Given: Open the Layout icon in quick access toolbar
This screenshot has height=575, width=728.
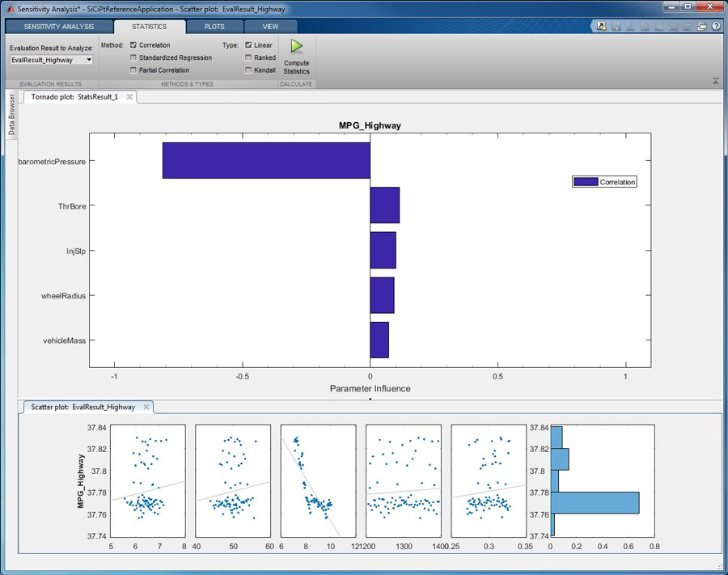Looking at the screenshot, I should point(703,26).
